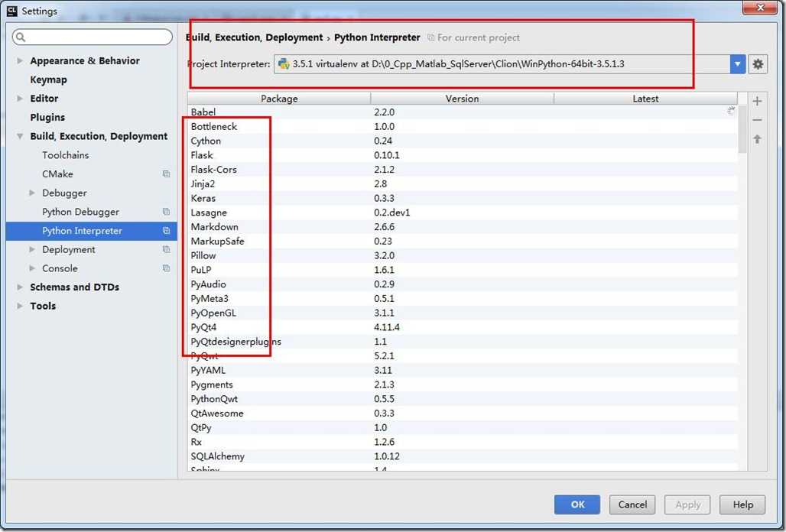This screenshot has width=786, height=532.
Task: Click the Package column header
Action: 279,99
